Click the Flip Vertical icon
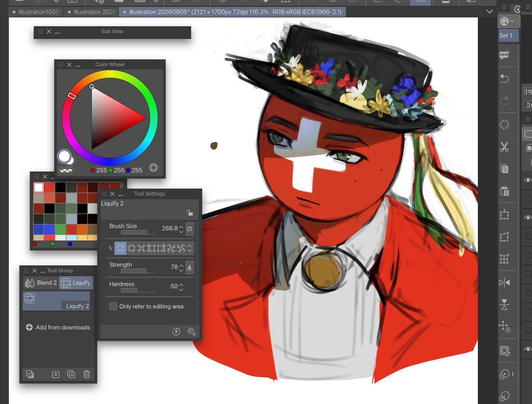532x404 pixels. 504,304
